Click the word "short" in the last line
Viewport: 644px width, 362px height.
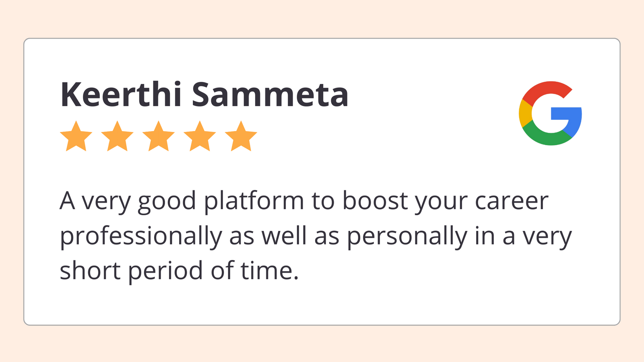point(90,271)
